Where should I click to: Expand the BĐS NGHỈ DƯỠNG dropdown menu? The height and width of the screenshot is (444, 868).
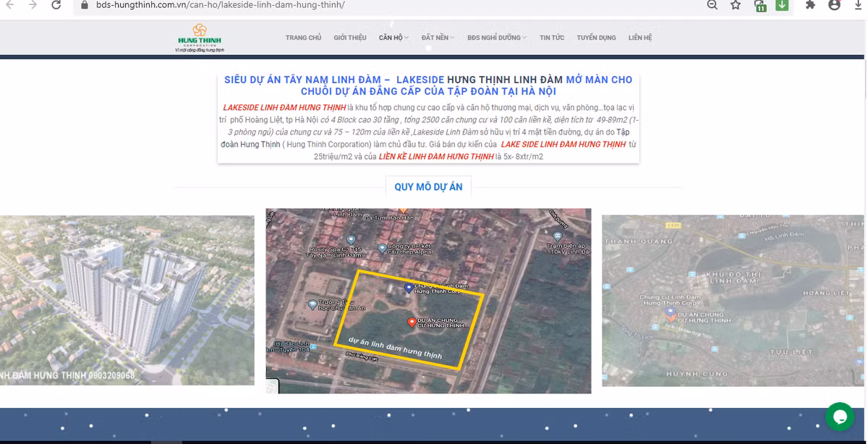tap(496, 38)
